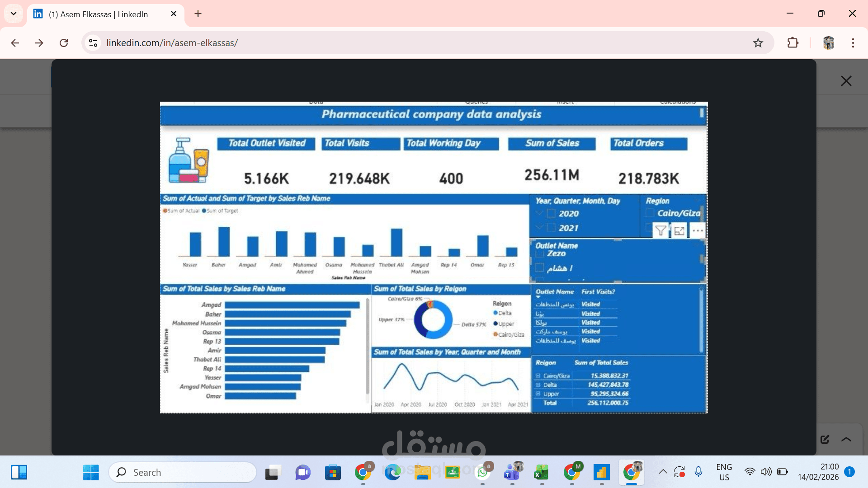Open a new browser tab
868x488 pixels.
point(198,14)
